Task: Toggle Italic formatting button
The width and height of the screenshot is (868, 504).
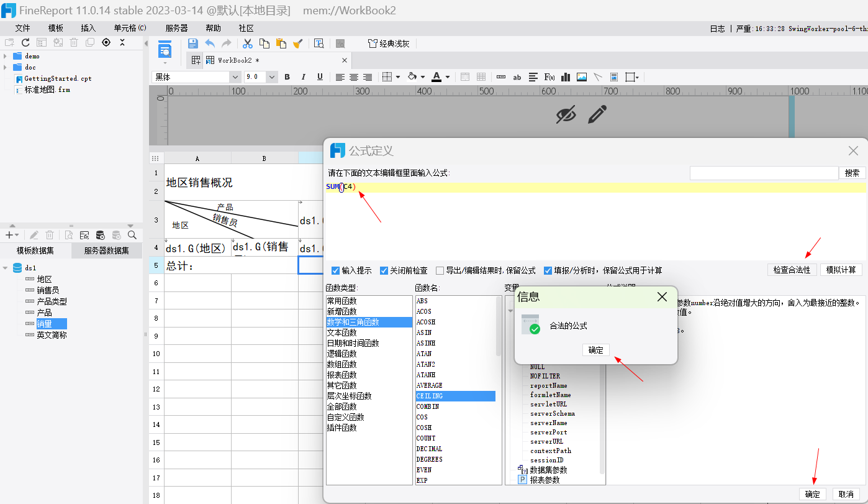Action: (304, 77)
